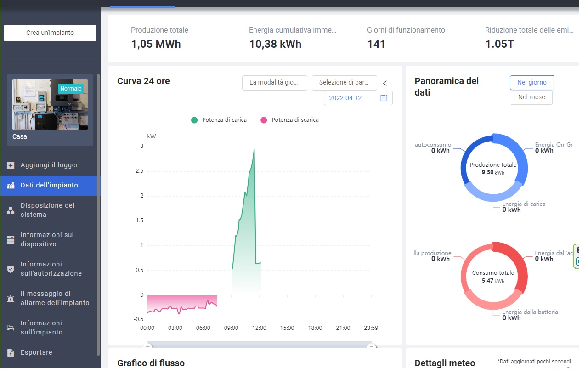Click the calendar icon in date field
Screen dimensions: 588x374
coord(384,98)
